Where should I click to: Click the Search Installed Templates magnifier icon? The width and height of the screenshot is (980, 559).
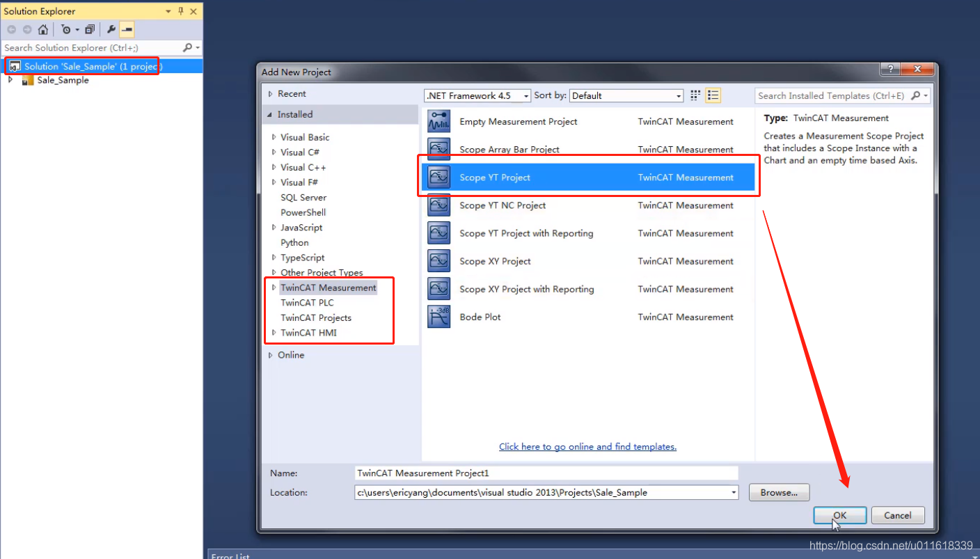click(915, 96)
